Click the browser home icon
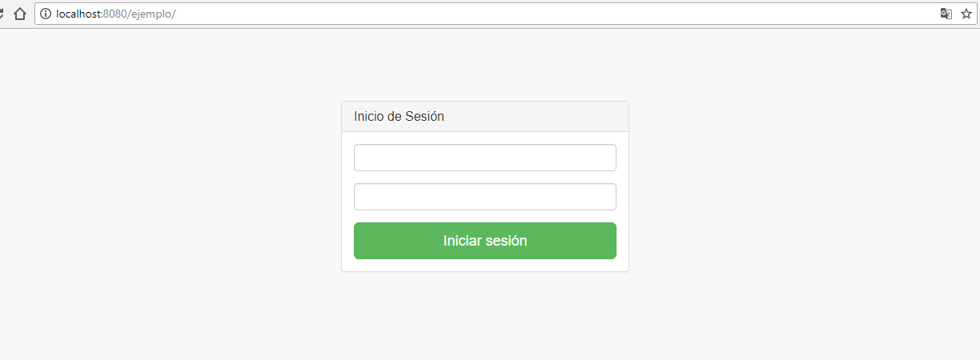 click(x=21, y=14)
